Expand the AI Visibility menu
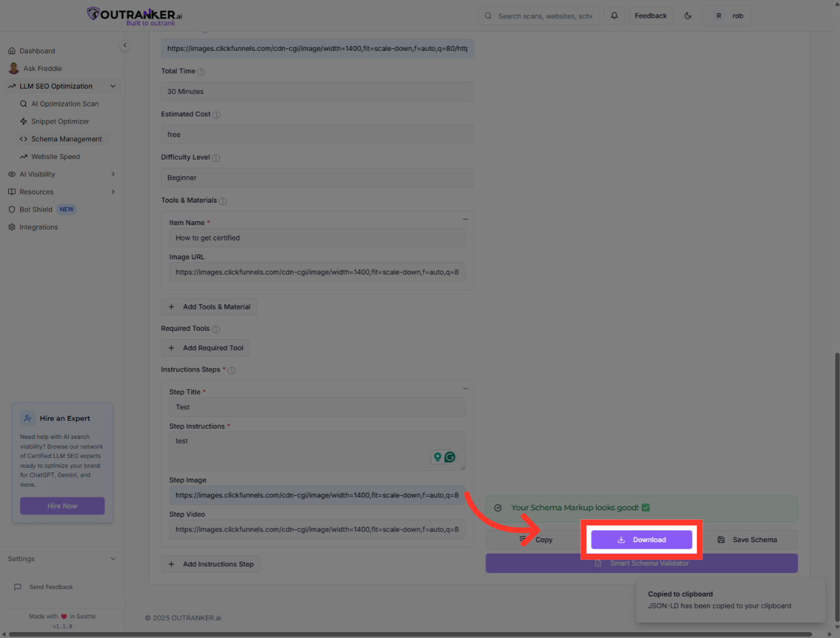The image size is (840, 638). 113,174
